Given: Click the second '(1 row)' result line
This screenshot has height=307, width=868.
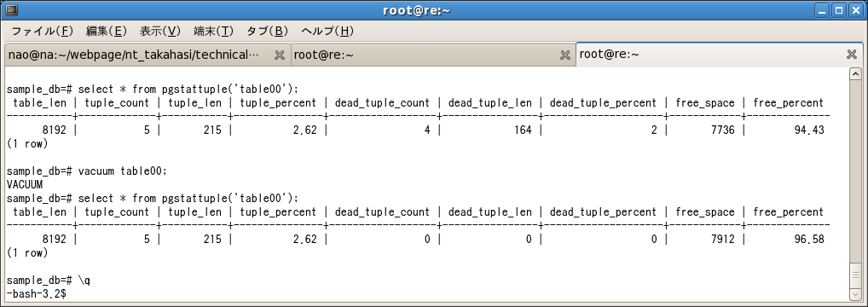Looking at the screenshot, I should pos(27,253).
